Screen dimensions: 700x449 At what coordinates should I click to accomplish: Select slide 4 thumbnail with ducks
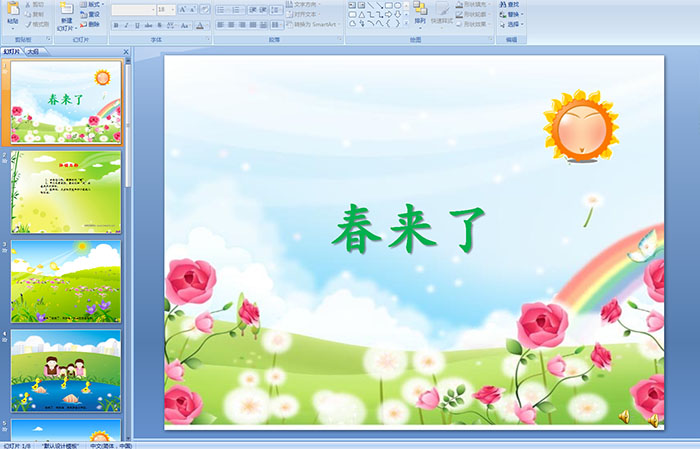pos(66,370)
